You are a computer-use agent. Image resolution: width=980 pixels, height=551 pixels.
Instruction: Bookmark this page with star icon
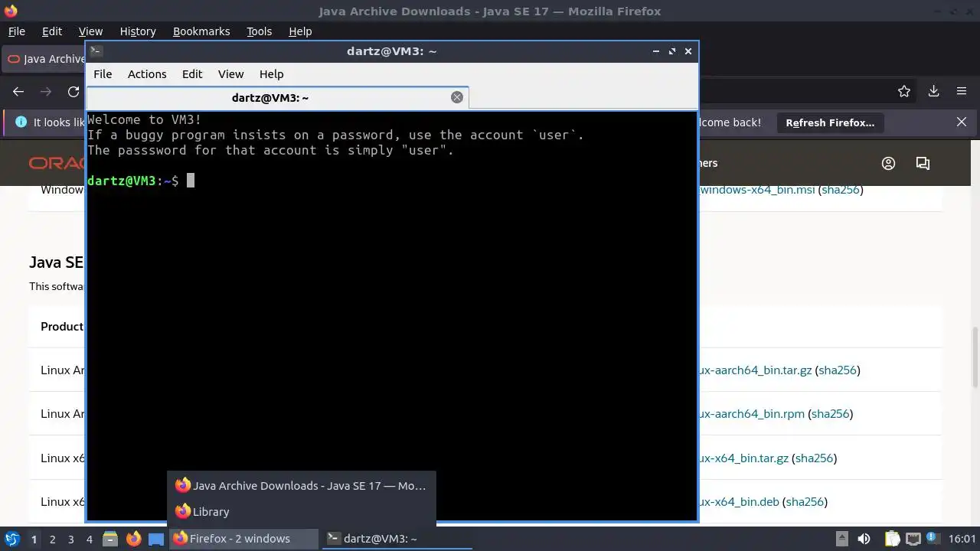pos(904,91)
